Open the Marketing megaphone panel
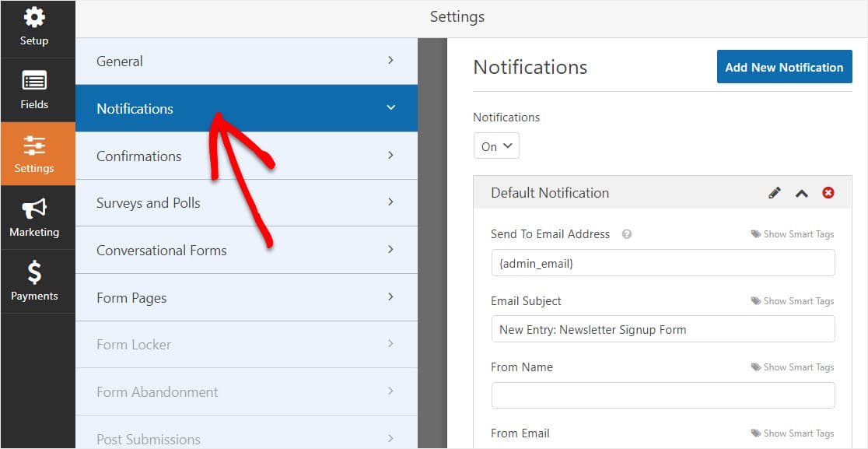The width and height of the screenshot is (868, 449). pyautogui.click(x=34, y=218)
